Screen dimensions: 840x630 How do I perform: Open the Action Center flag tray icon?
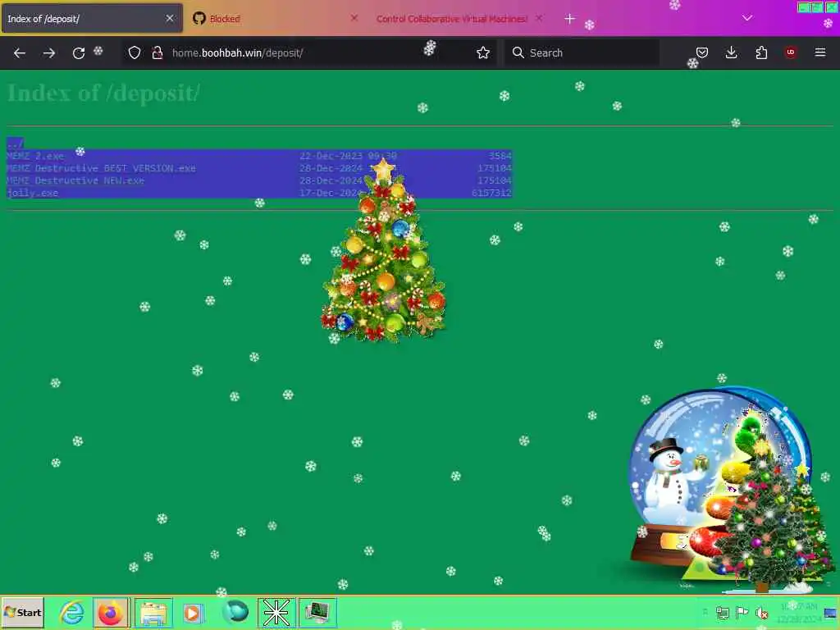[x=742, y=612]
